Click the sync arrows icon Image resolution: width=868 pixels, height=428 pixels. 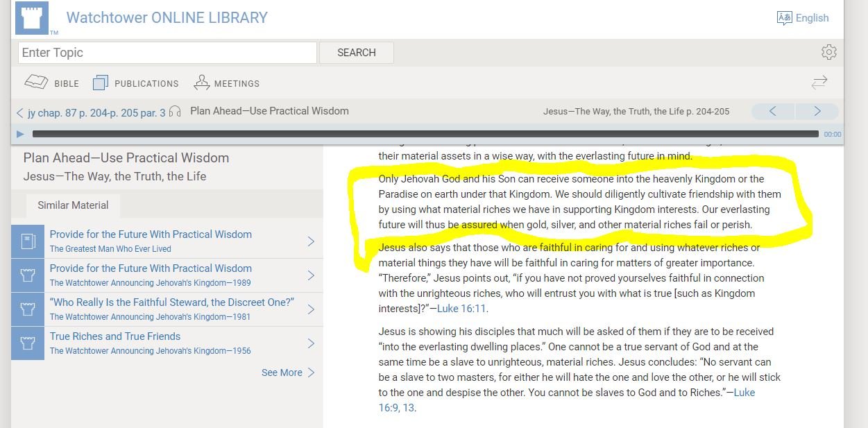click(x=819, y=83)
